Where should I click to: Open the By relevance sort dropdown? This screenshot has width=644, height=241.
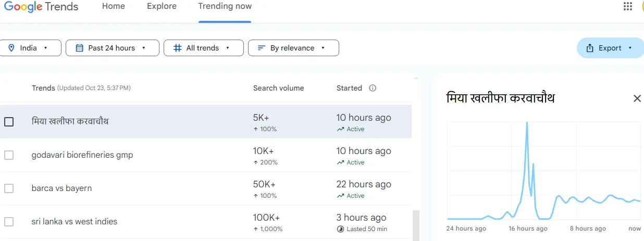293,48
